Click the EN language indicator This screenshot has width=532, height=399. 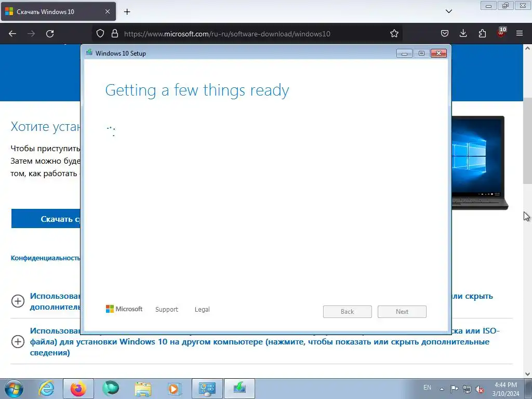[427, 388]
